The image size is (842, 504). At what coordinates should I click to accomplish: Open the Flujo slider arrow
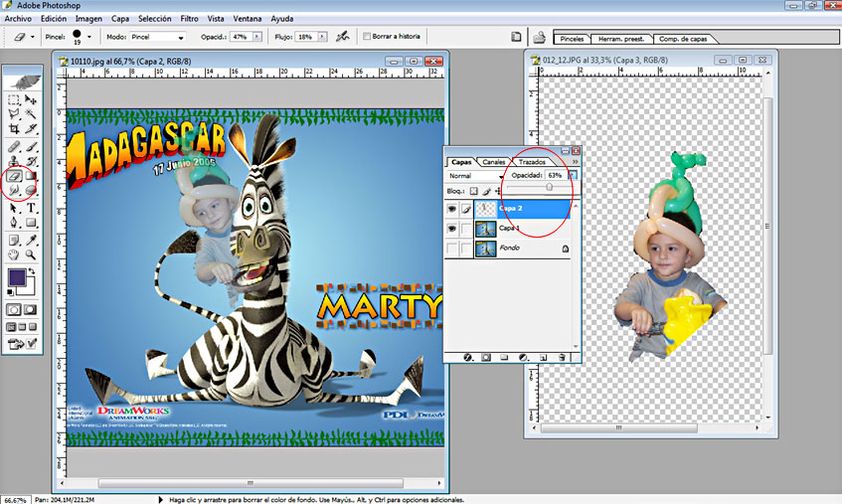click(322, 37)
